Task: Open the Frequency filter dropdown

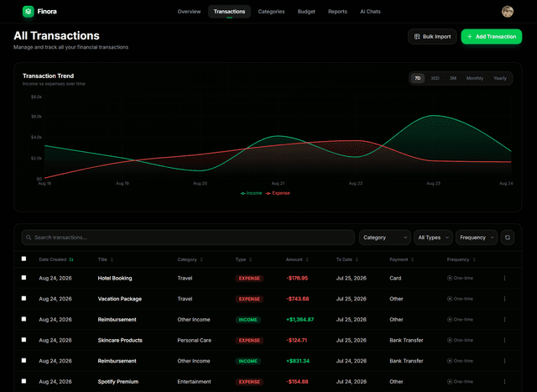Action: click(x=477, y=238)
